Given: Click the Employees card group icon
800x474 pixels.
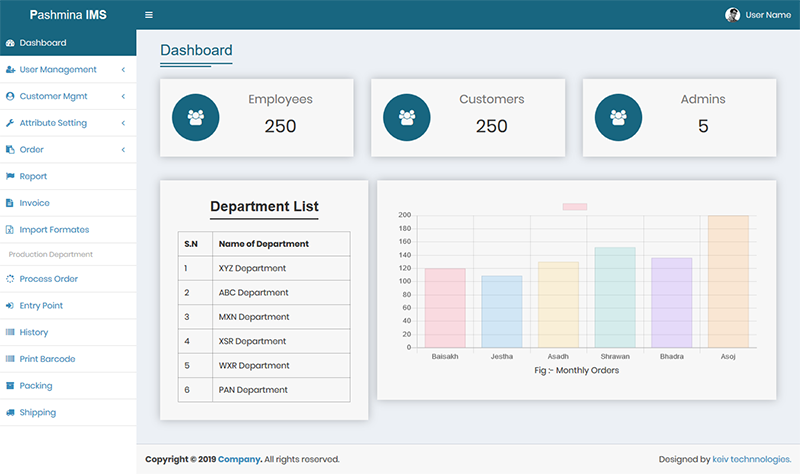Looking at the screenshot, I should (195, 117).
